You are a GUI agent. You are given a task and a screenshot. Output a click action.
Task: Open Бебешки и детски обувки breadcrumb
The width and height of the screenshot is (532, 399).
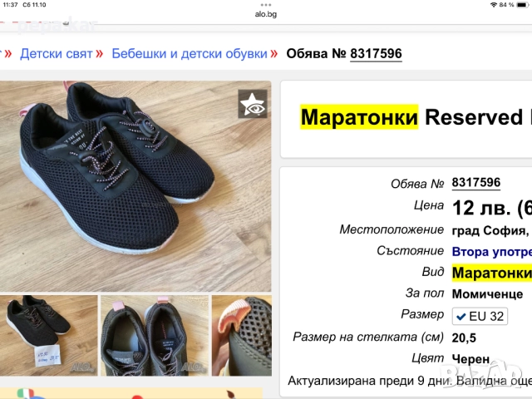pos(190,53)
